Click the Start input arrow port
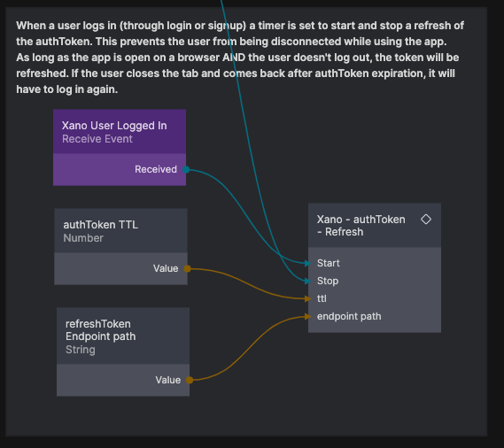Screen dimensions: 504x448 click(x=308, y=263)
